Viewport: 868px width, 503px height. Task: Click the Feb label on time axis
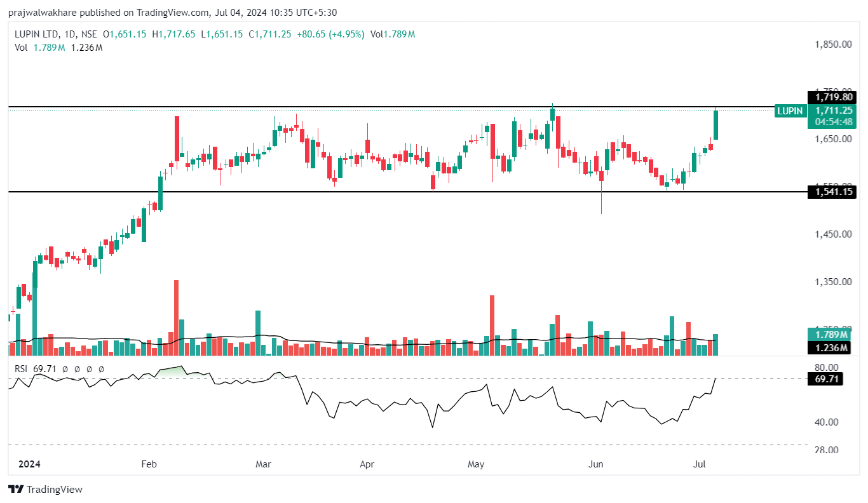148,464
